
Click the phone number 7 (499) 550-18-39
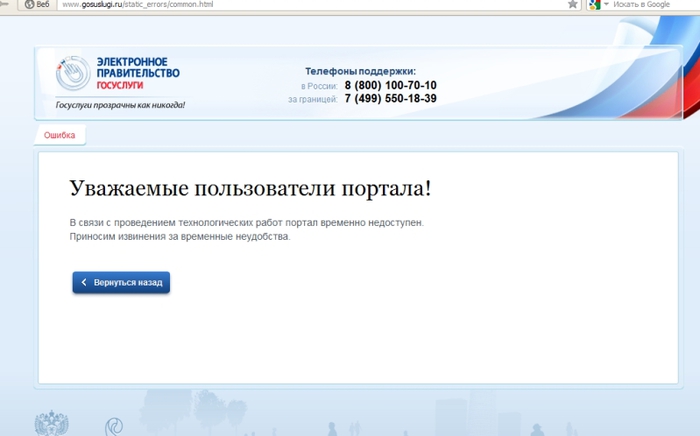[390, 99]
